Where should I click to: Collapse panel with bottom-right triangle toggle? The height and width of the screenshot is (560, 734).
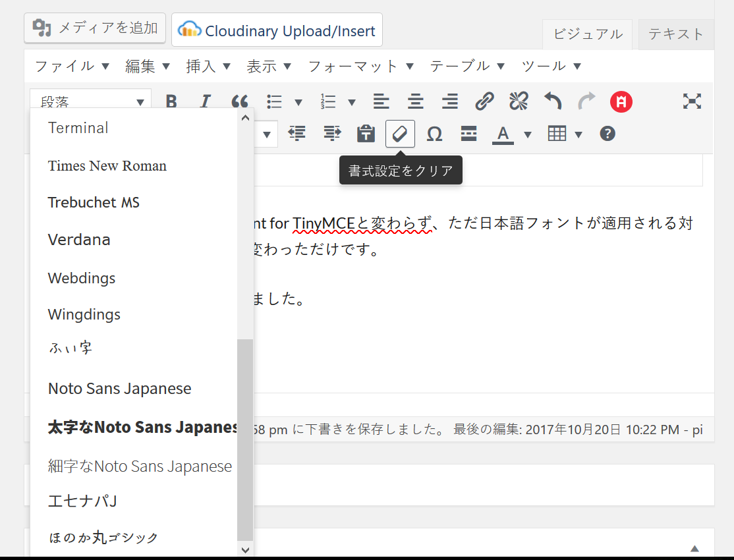coord(694,548)
